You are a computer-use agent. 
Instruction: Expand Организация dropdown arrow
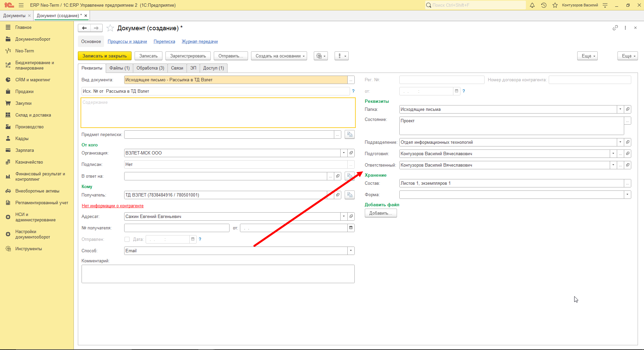(344, 153)
